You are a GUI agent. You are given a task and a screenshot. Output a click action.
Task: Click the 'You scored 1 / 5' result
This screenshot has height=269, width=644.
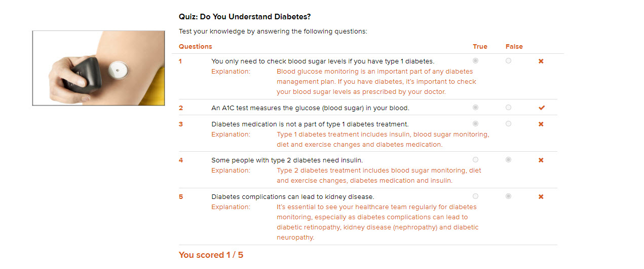tap(211, 255)
